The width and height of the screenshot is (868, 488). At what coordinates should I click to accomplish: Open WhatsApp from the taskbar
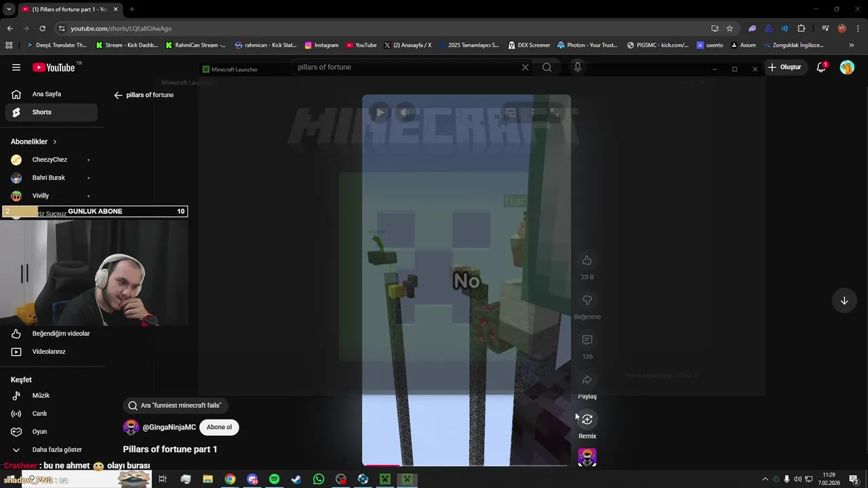point(319,479)
